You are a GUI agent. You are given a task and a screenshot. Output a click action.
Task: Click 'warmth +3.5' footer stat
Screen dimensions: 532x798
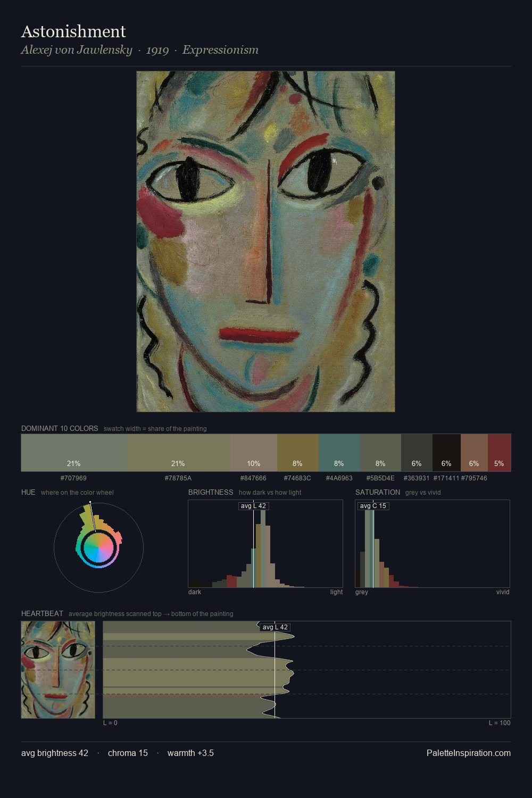tap(190, 753)
